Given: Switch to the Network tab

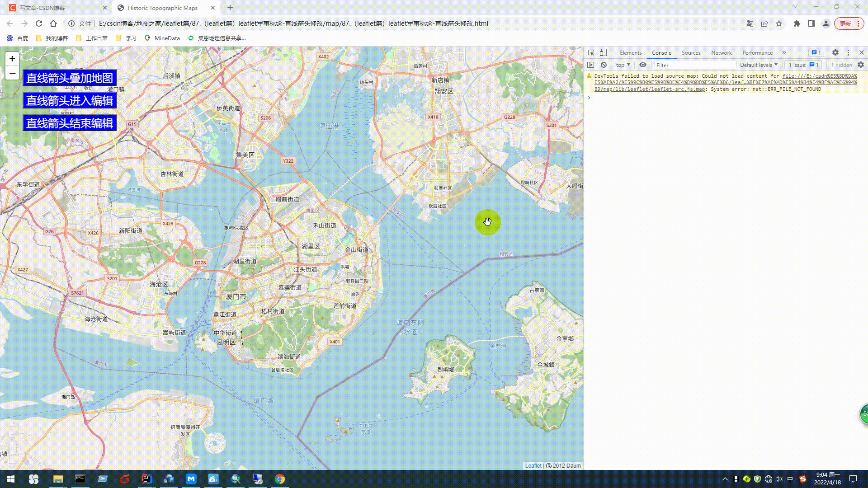Looking at the screenshot, I should pos(721,53).
